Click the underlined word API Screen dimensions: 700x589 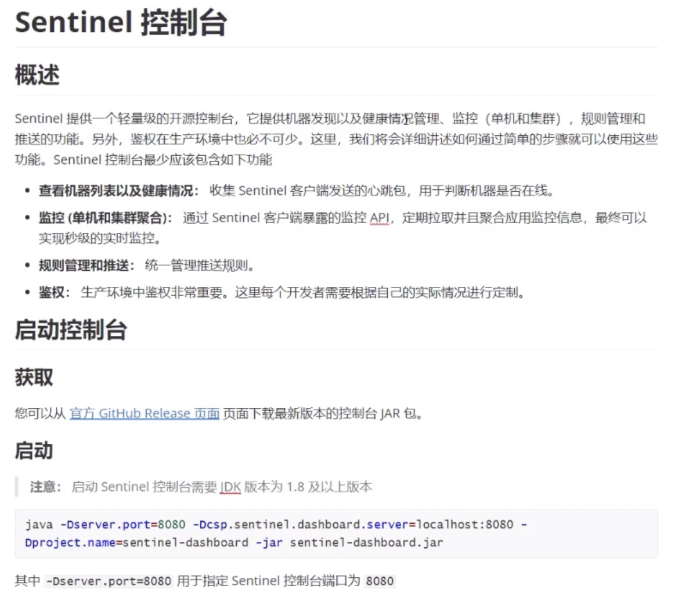(380, 218)
